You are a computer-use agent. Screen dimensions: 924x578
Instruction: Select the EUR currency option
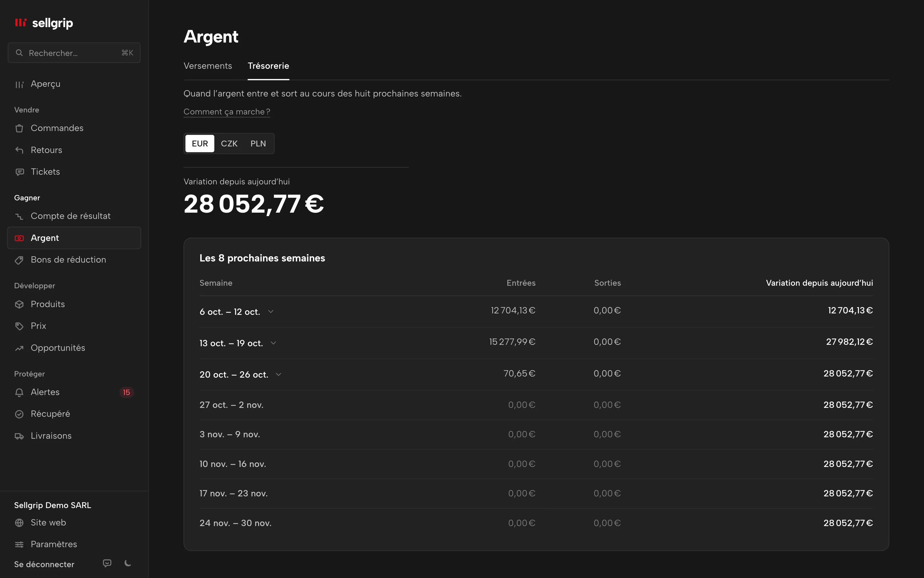click(200, 144)
